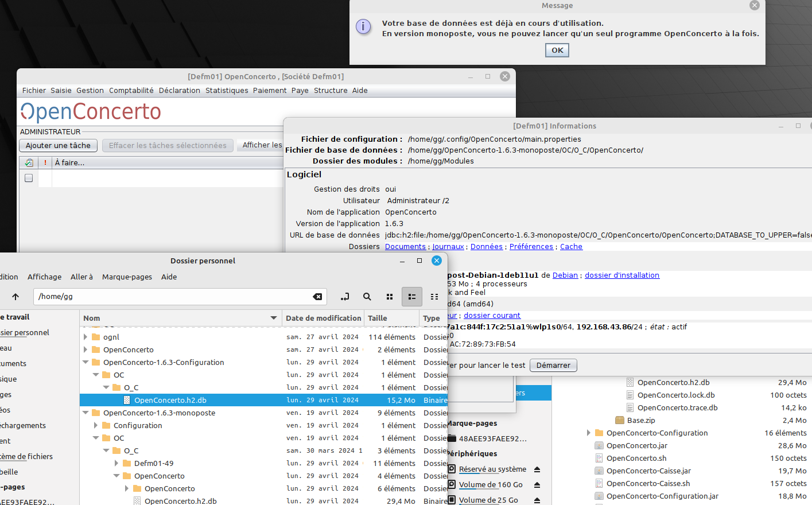The width and height of the screenshot is (812, 505).
Task: Switch file manager to icon grid view
Action: click(390, 297)
